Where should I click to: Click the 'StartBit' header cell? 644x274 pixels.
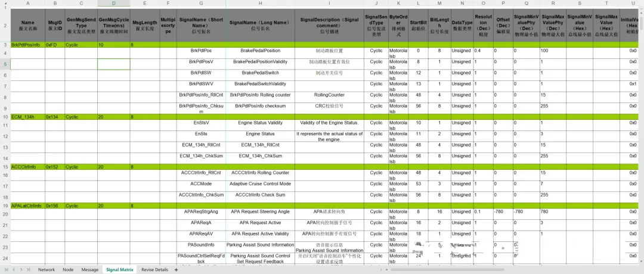[x=418, y=26]
